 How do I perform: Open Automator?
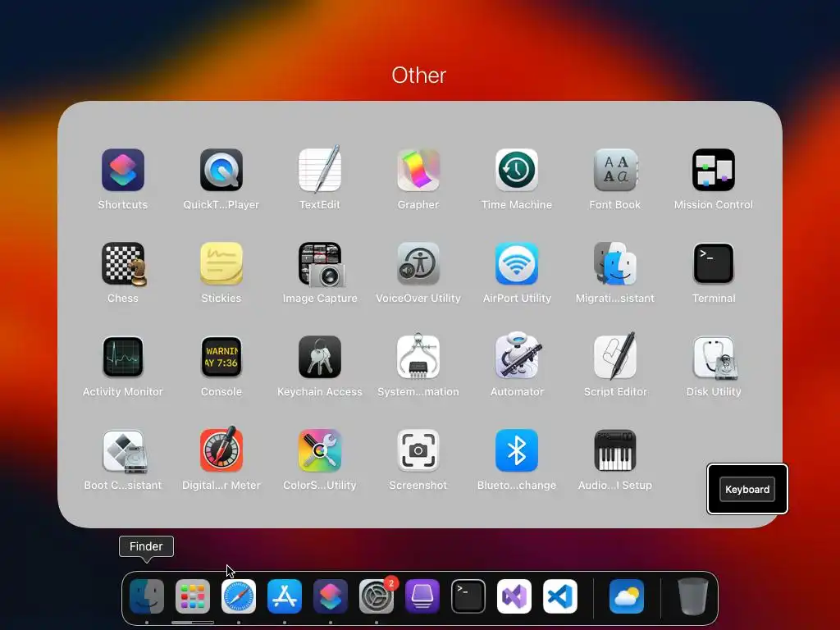pyautogui.click(x=517, y=356)
